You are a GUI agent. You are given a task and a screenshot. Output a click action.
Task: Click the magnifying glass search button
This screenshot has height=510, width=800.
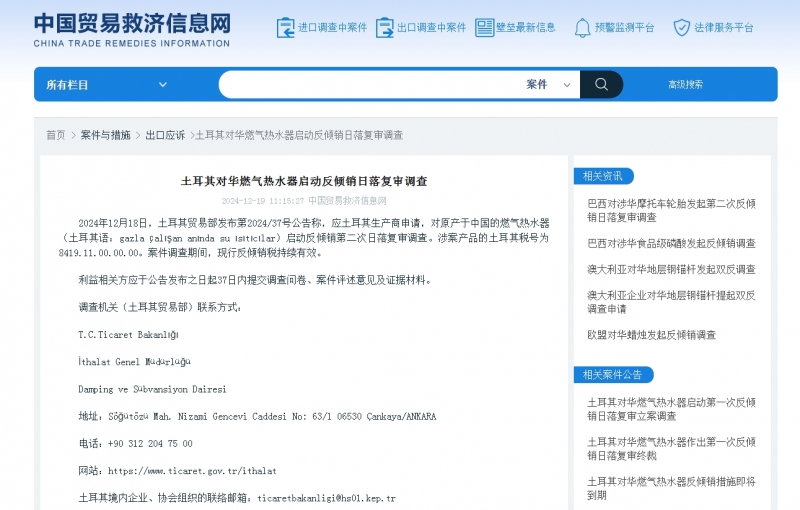click(x=601, y=85)
